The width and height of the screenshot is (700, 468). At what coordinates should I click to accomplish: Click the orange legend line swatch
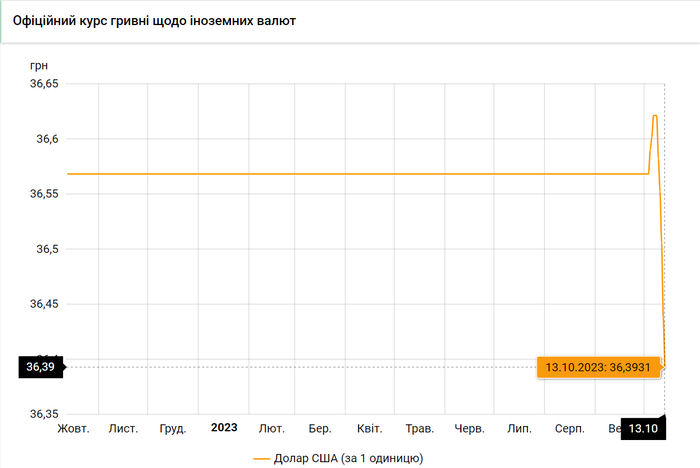click(x=262, y=458)
